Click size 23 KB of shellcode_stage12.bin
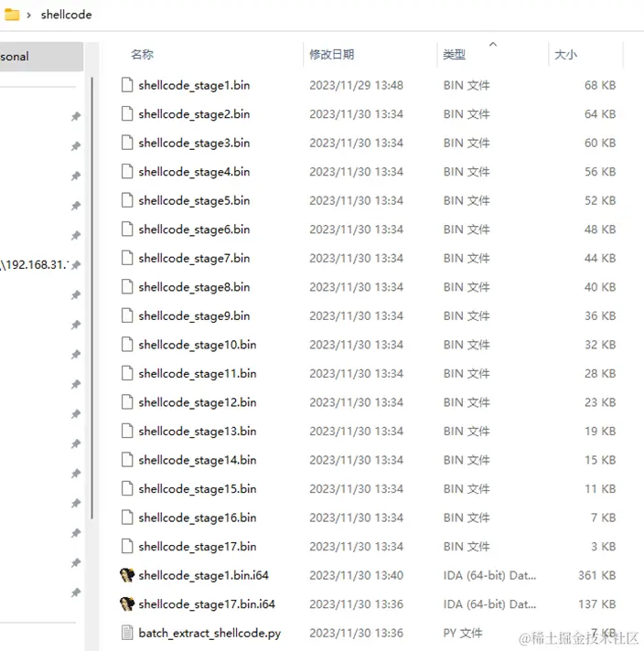This screenshot has height=651, width=644. (x=600, y=402)
